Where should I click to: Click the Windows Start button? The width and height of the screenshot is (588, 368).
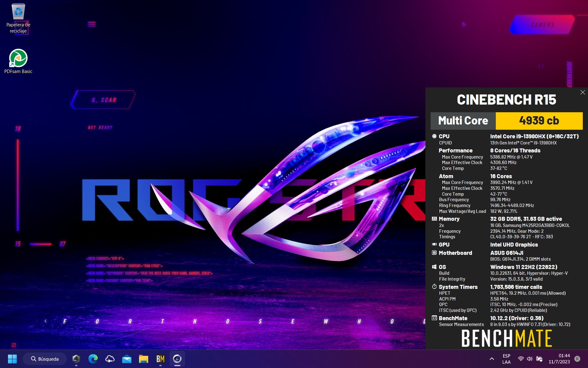[12, 359]
